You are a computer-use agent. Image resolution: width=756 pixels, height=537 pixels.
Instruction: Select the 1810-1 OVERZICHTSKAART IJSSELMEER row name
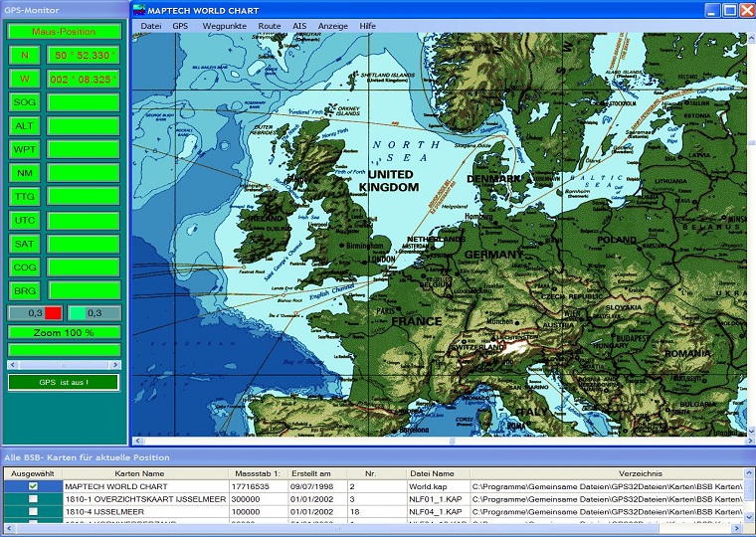click(145, 499)
